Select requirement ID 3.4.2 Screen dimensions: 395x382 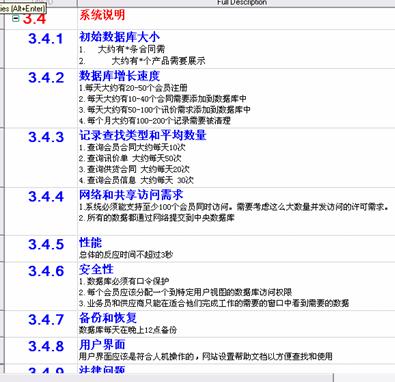pyautogui.click(x=46, y=78)
